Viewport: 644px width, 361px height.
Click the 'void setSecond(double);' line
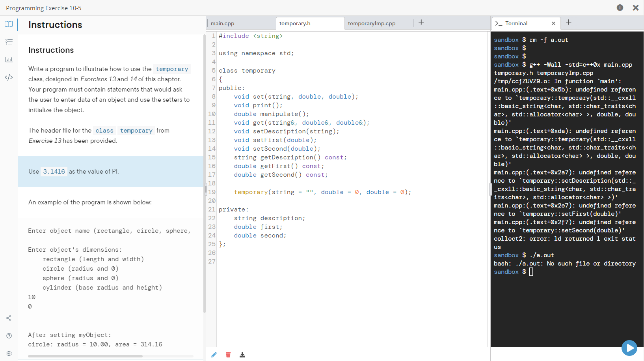pyautogui.click(x=277, y=149)
